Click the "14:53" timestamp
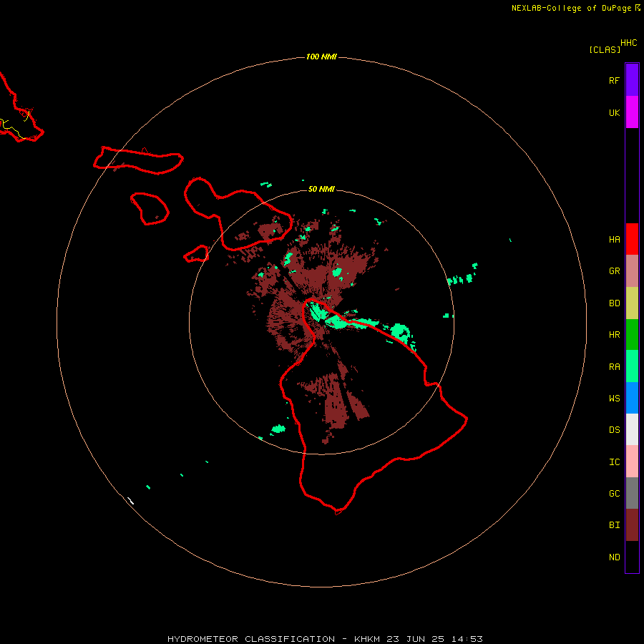This screenshot has width=644, height=644. (x=467, y=639)
